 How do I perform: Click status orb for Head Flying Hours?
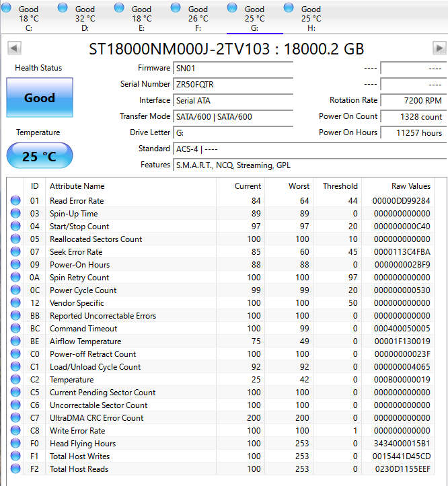[x=15, y=443]
